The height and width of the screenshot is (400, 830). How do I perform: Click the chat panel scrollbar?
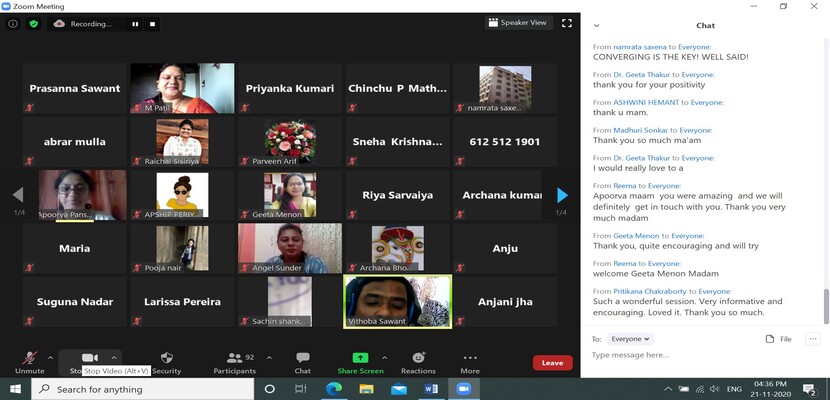tap(825, 300)
